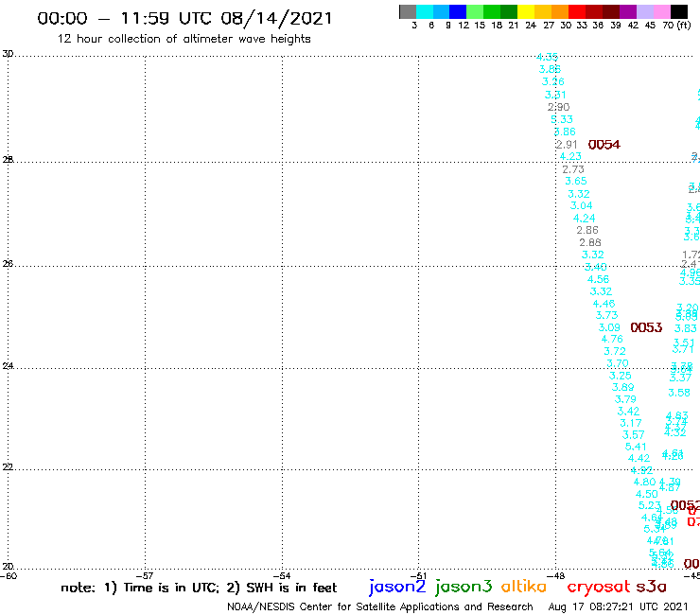700x615 pixels.
Task: Click the note about UTC time and SWH feet
Action: [x=199, y=588]
